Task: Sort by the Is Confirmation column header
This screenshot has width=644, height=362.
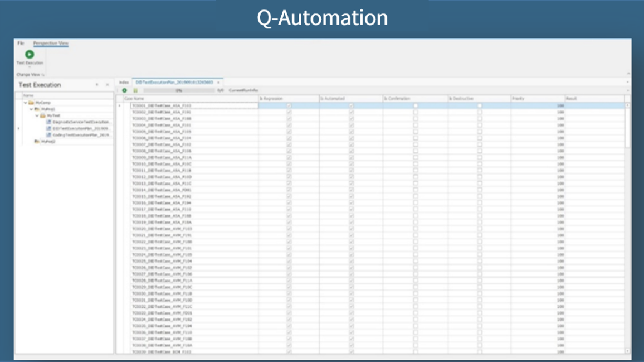Action: coord(415,99)
